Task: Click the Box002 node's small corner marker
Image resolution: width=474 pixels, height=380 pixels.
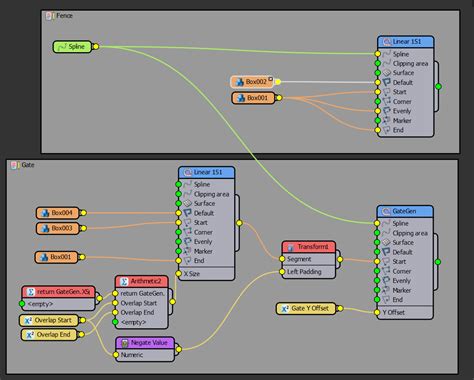Action: [271, 79]
